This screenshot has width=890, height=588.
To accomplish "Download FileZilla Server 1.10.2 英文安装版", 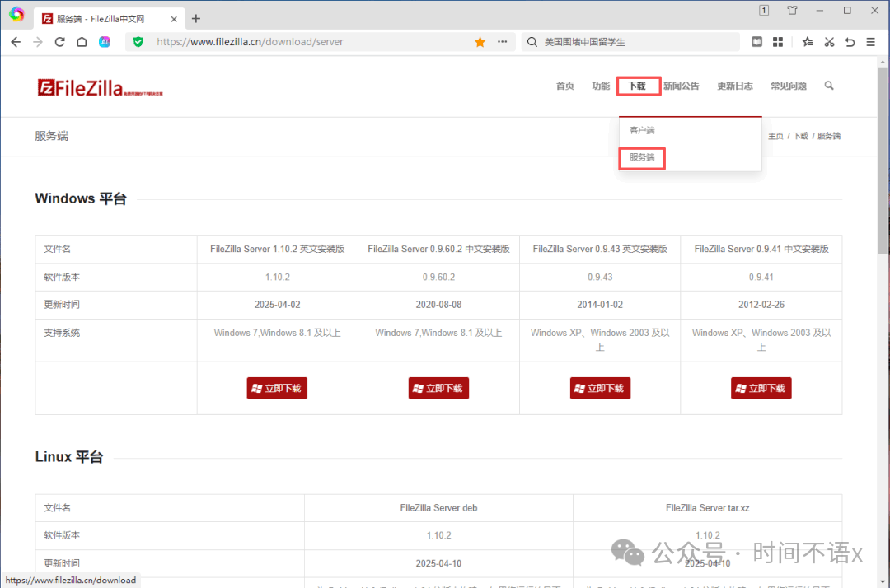I will coord(277,388).
